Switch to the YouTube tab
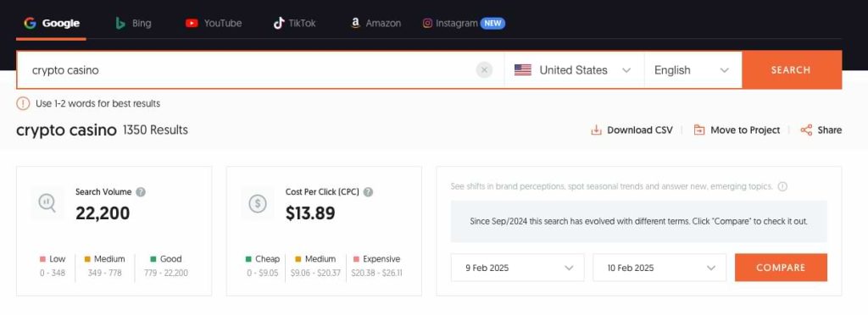 point(214,23)
